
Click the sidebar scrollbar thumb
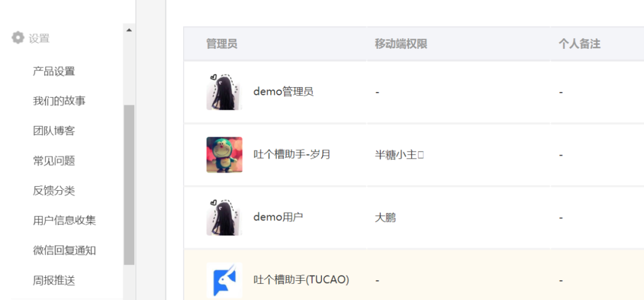(x=129, y=185)
